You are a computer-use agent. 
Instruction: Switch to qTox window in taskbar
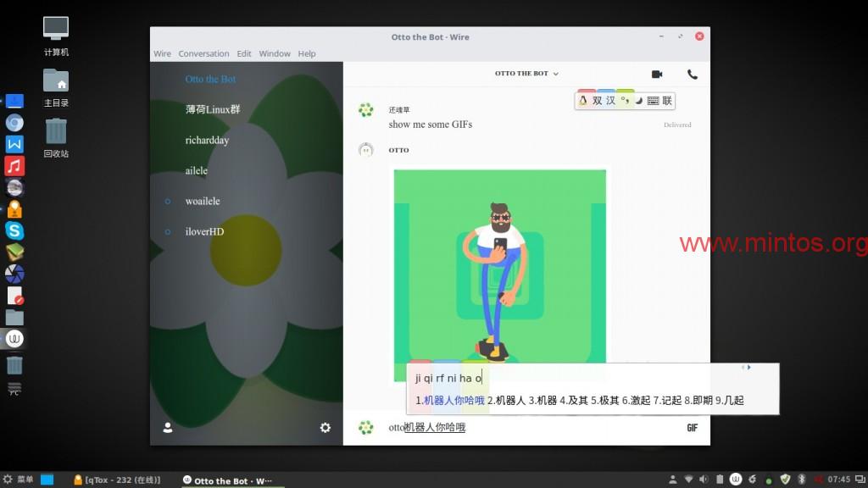117,480
